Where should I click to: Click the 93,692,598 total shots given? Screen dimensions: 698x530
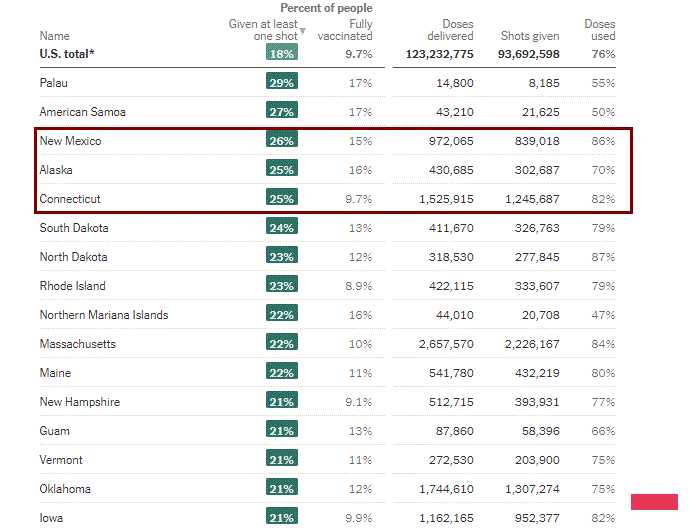(x=529, y=54)
